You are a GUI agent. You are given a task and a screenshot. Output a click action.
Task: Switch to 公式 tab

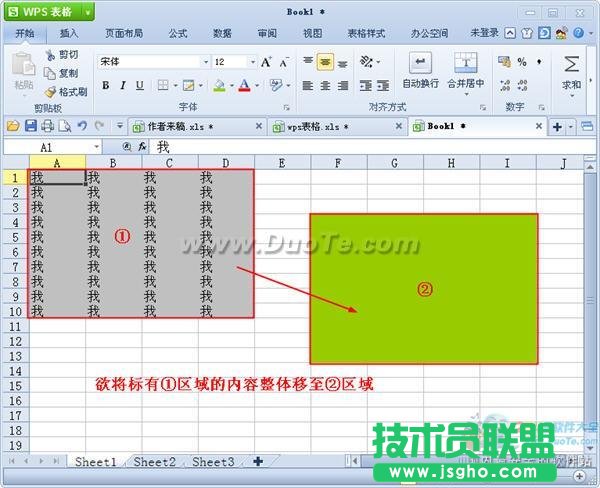(x=178, y=33)
